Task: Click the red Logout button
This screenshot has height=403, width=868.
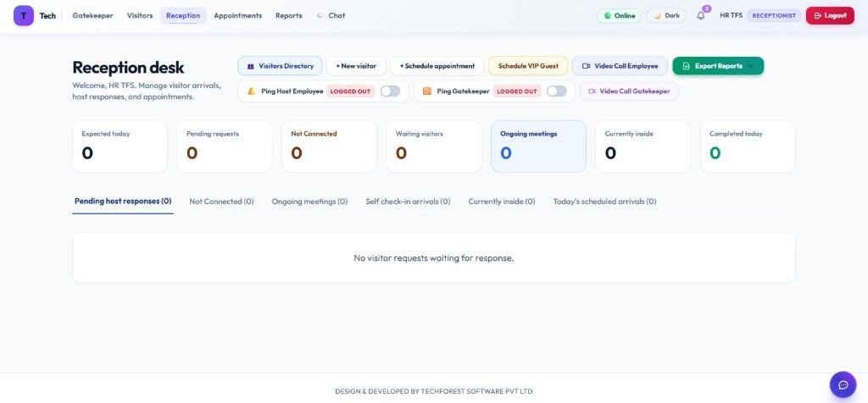Action: [830, 15]
